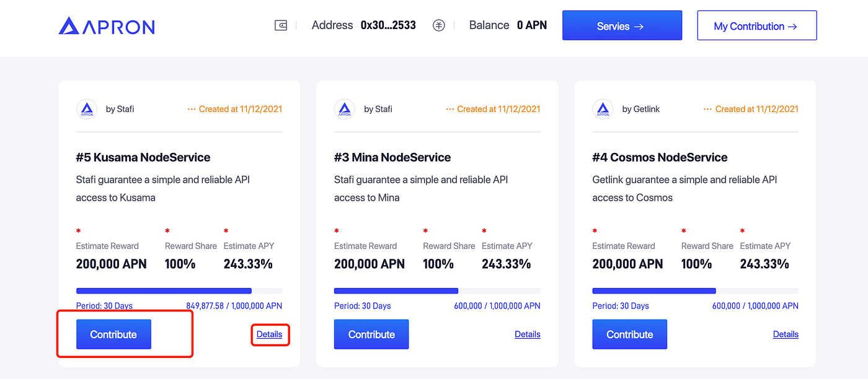Viewport: 868px width, 379px height.
Task: Click the Cosmos card 600,000 / 1,000,000 APN amount
Action: click(755, 306)
